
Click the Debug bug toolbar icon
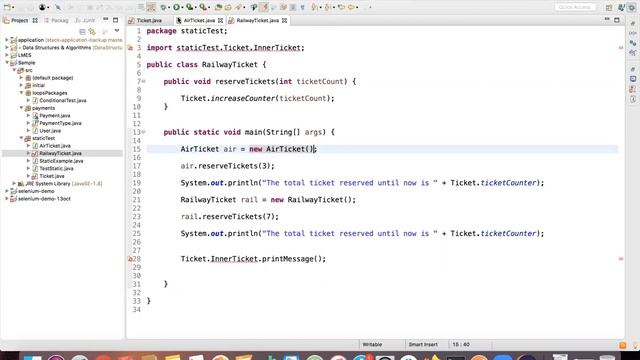164,7
